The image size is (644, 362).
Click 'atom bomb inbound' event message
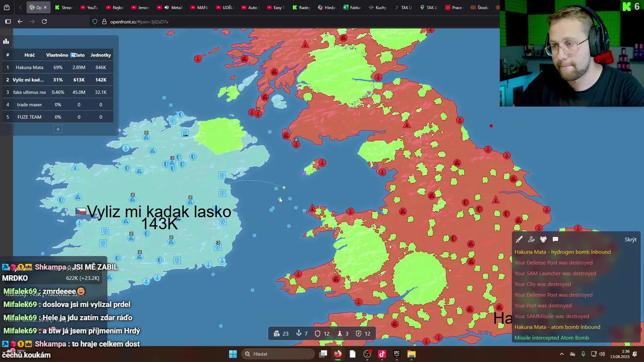click(557, 327)
